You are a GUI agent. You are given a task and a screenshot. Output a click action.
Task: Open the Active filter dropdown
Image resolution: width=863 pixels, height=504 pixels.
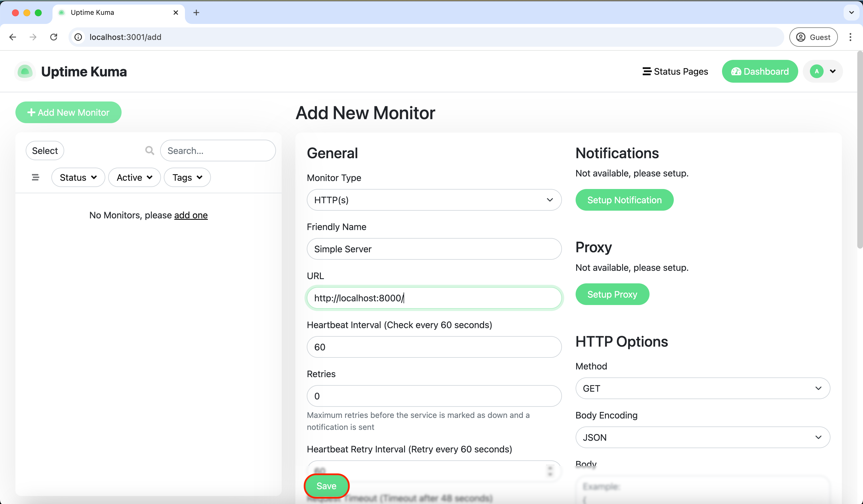134,177
